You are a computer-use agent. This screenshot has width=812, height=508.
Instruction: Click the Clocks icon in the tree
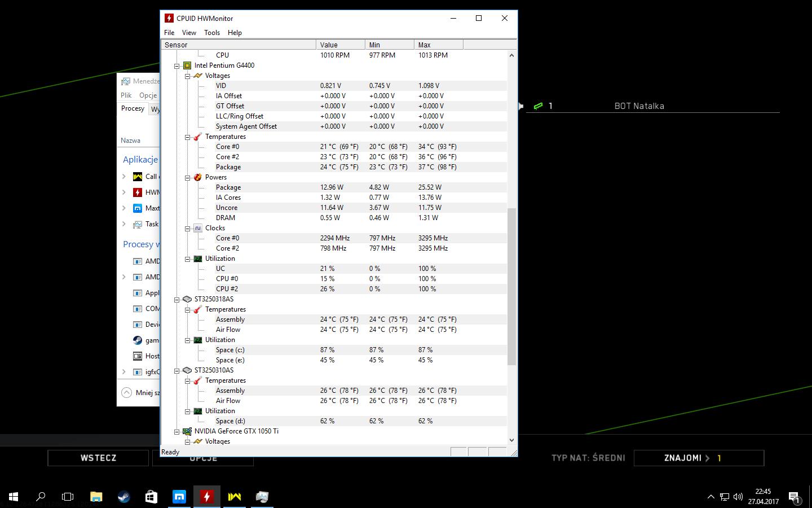point(198,228)
